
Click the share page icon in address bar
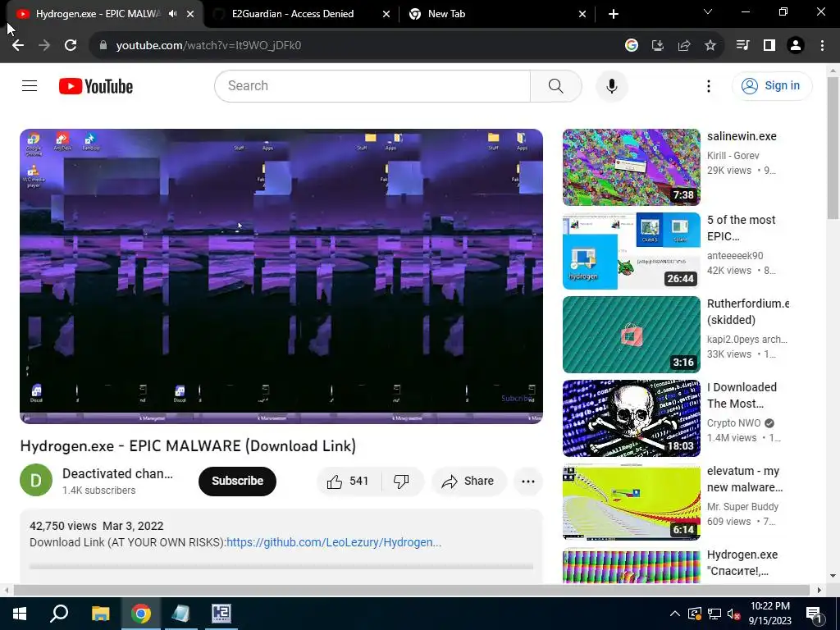(684, 46)
